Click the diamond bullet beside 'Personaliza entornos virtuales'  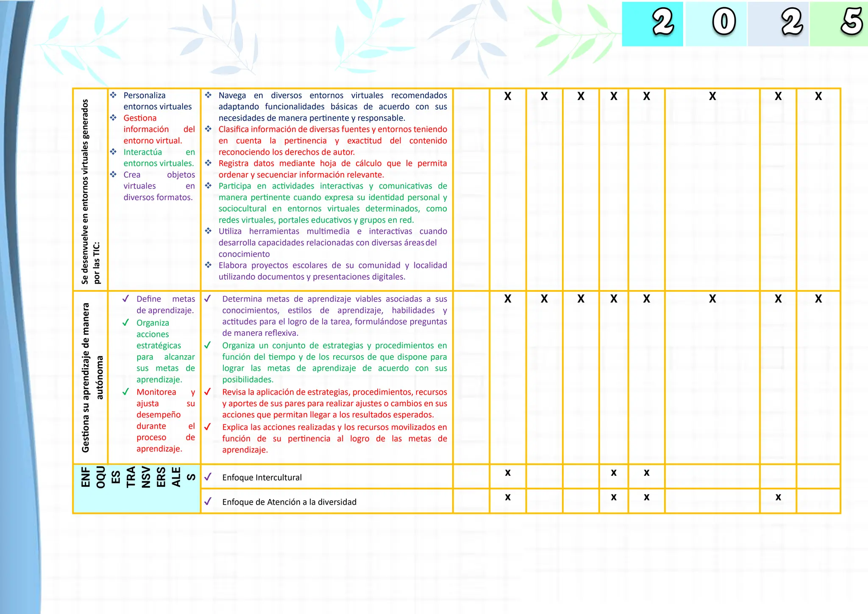click(x=113, y=95)
